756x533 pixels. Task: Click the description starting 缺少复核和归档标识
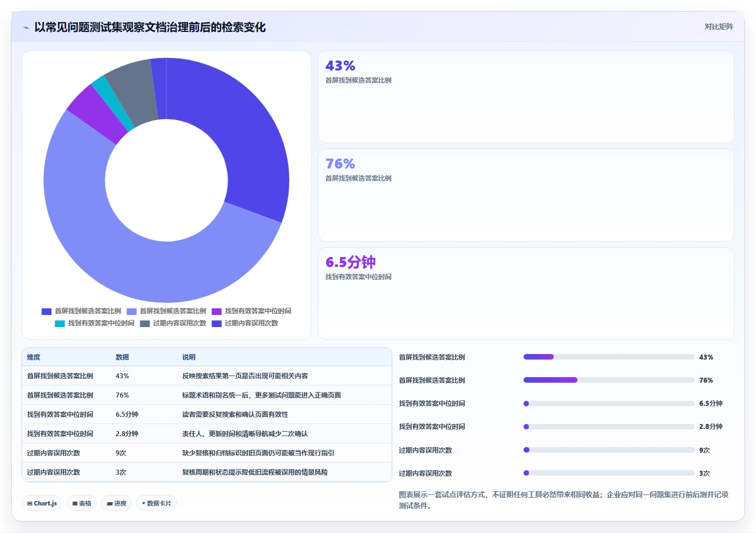coord(258,453)
